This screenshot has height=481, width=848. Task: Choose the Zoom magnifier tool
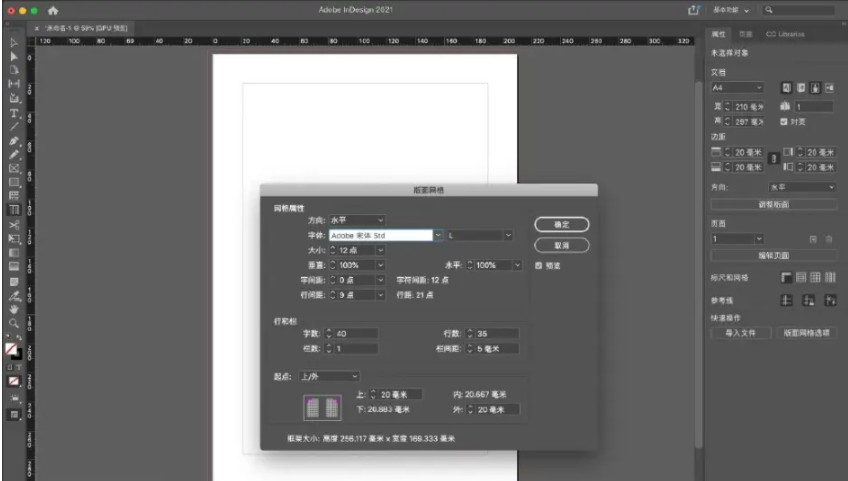(14, 323)
